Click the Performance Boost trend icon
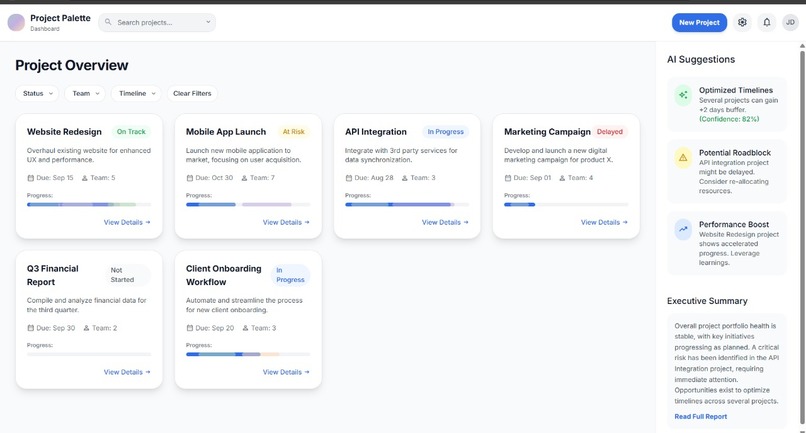806x433 pixels. (x=683, y=229)
